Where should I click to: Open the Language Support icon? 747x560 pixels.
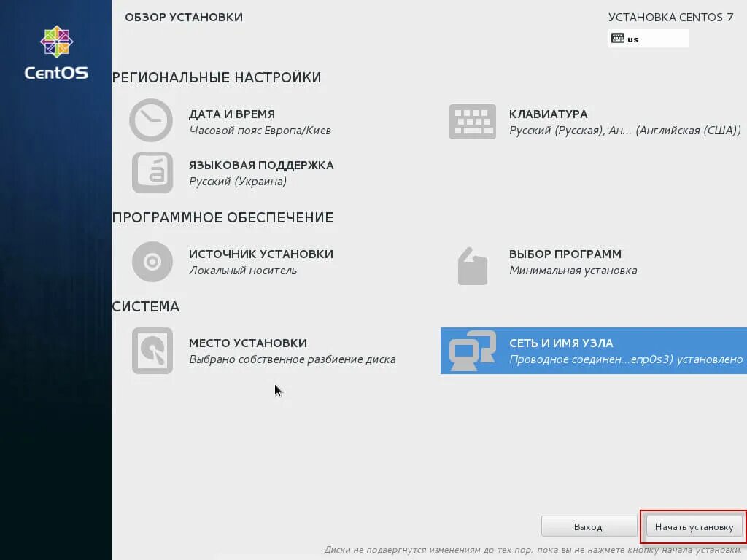click(152, 173)
